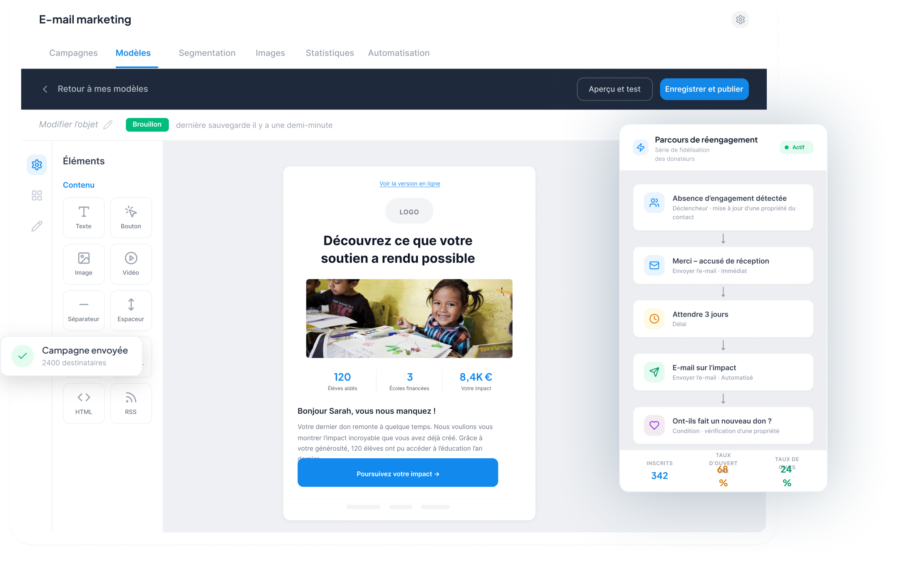Click the pencil next to Modifier l'objet
The width and height of the screenshot is (924, 577).
[108, 125]
